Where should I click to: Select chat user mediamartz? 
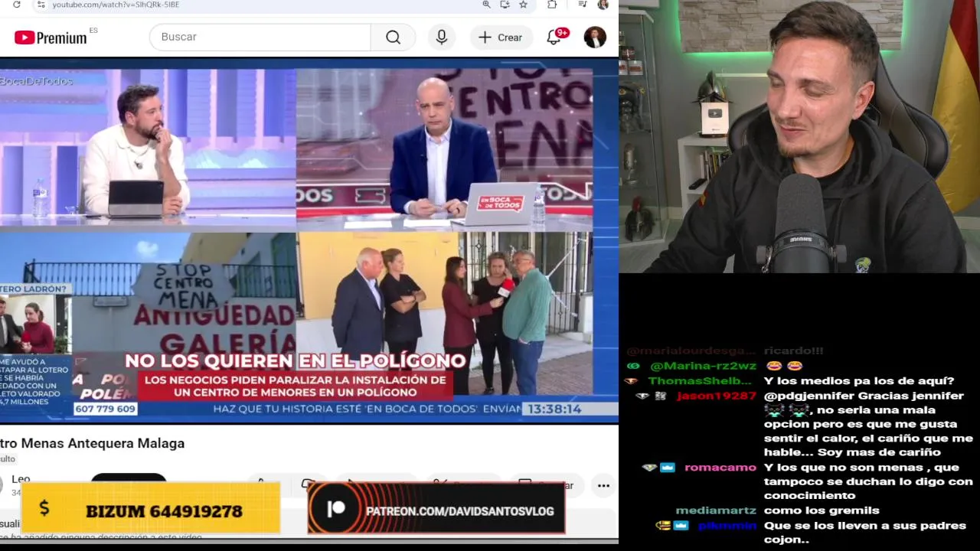point(716,510)
